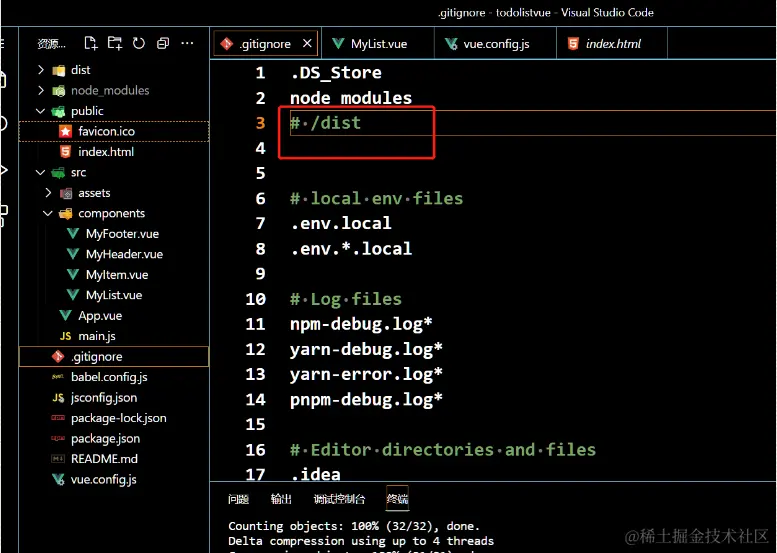Open jsconfig.json in the explorer
The height and width of the screenshot is (553, 777).
[104, 397]
